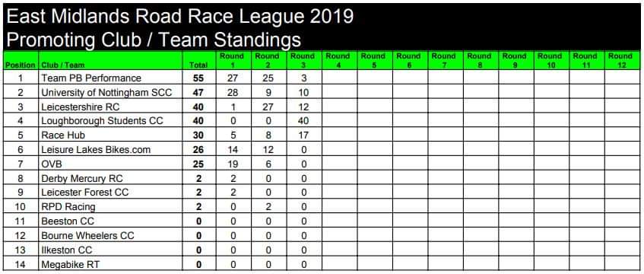The image size is (644, 274).
Task: Click the Derby Mercury RC cell
Action: point(110,178)
